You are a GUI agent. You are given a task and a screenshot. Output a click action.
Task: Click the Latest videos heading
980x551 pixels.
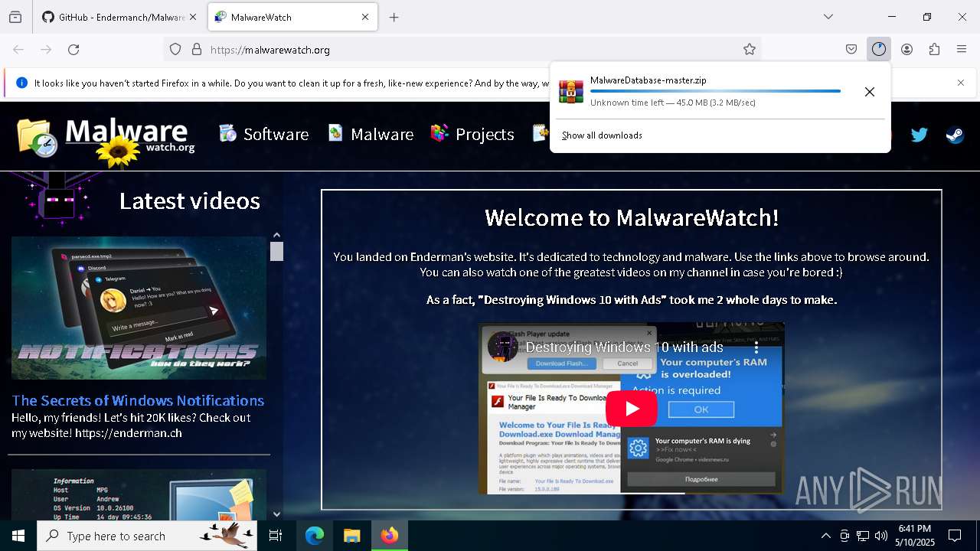coord(190,201)
